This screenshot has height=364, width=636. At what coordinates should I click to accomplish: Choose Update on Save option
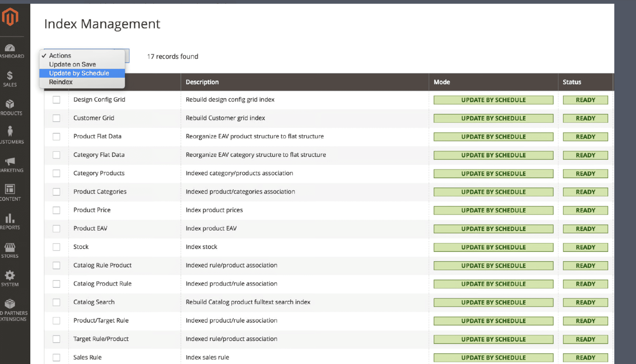pos(82,64)
